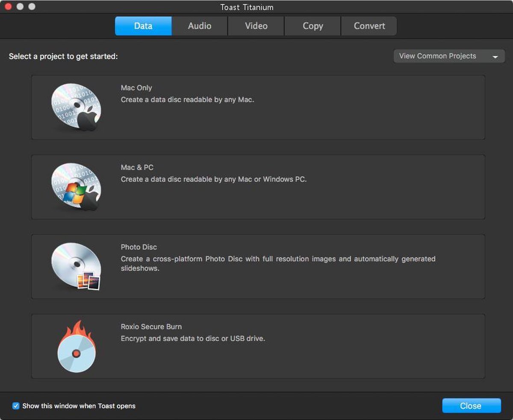Click the Roxio Secure Burn flame icon

click(x=77, y=346)
